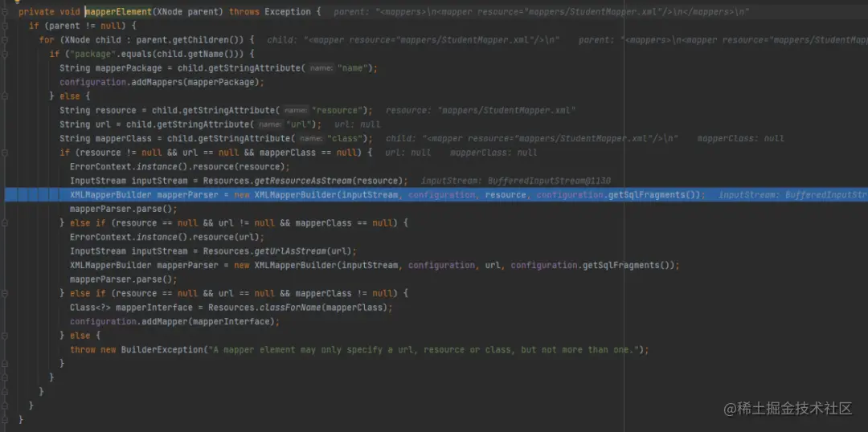This screenshot has width=868, height=432.
Task: Collapse the 'if (parent != null)' fold marker
Action: [x=5, y=26]
